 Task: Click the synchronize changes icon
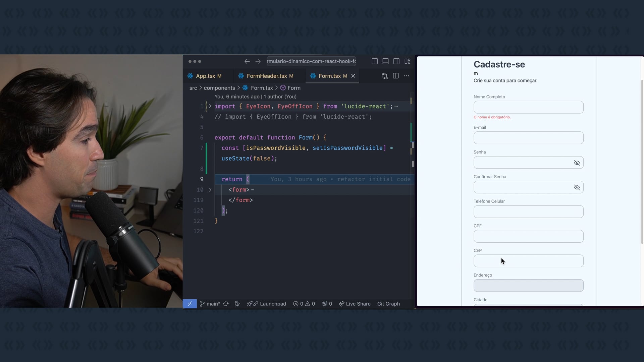pos(226,304)
